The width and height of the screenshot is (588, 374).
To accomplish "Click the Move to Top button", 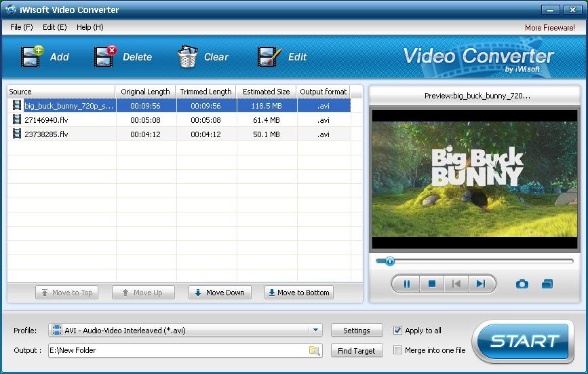I will (66, 293).
